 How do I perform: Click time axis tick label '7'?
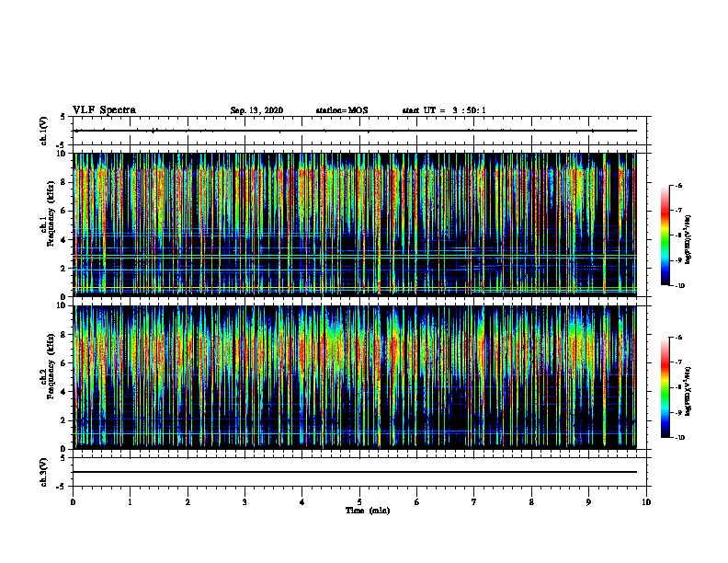(474, 501)
